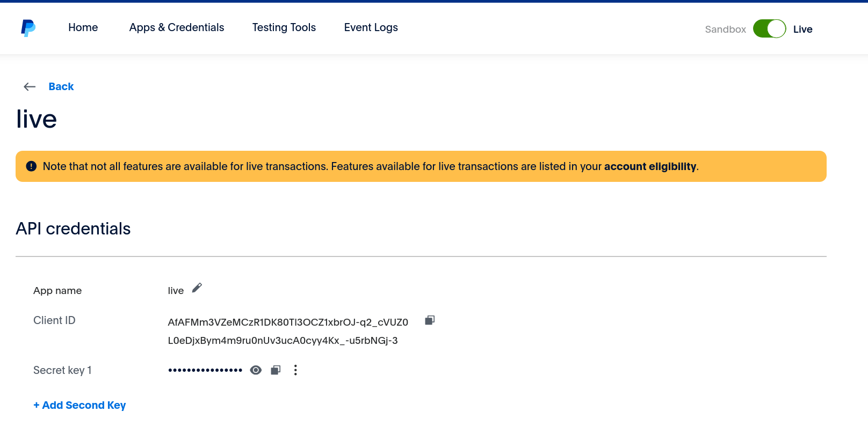868x426 pixels.
Task: Click the Sandbox label beside the switch
Action: tap(725, 30)
